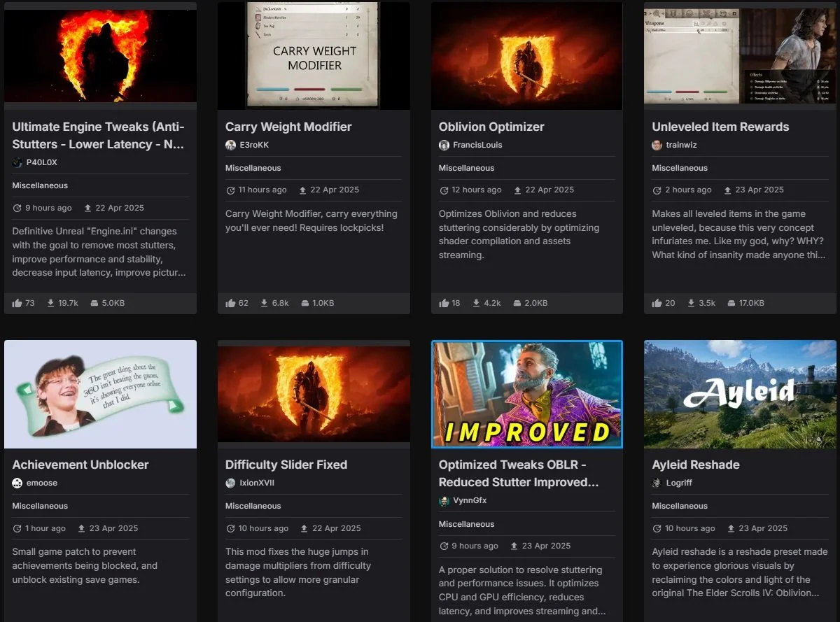Open the Achievement Unblocker mod title
Screen dimensions: 840x622
click(x=80, y=465)
